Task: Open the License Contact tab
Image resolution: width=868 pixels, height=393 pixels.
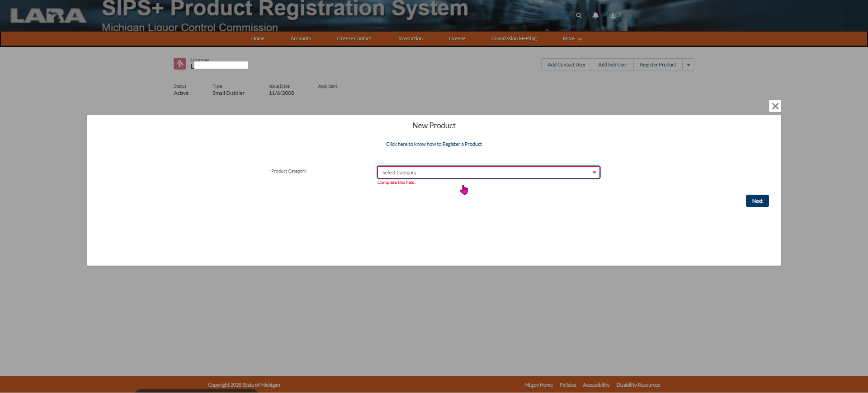Action: coord(354,39)
